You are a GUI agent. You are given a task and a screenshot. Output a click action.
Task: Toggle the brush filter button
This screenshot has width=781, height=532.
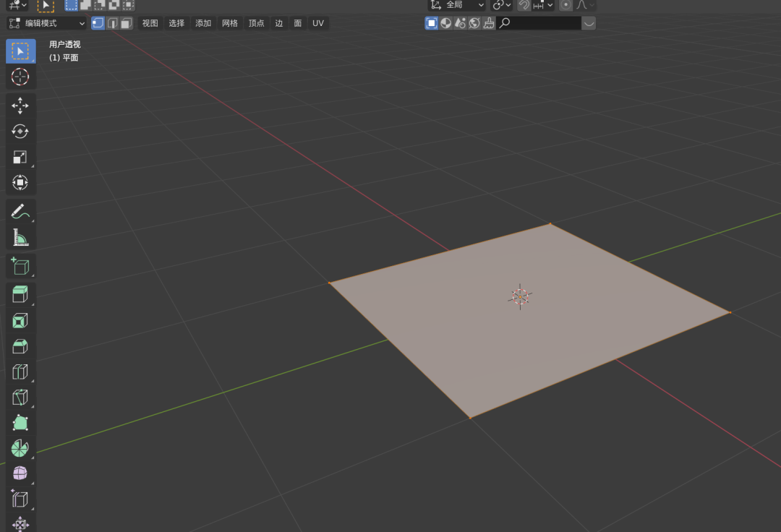(x=489, y=23)
